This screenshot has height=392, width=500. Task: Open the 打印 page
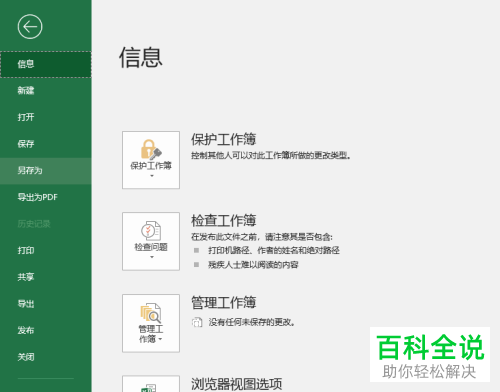(46, 251)
